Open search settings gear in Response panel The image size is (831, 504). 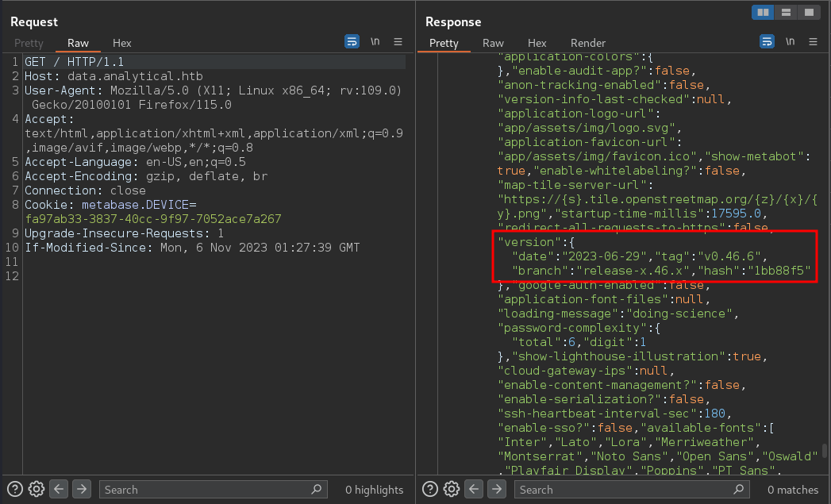pos(451,489)
